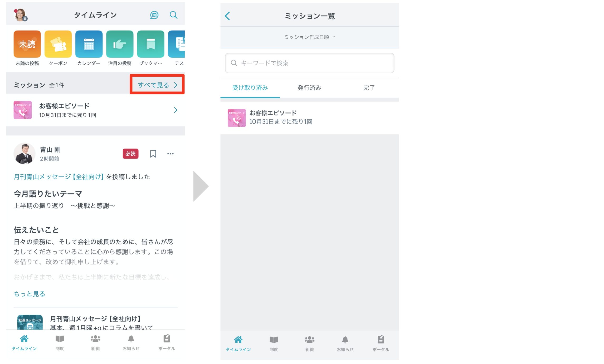
Task: Expand the ミッション作成日順 sort dropdown
Action: pyautogui.click(x=309, y=37)
